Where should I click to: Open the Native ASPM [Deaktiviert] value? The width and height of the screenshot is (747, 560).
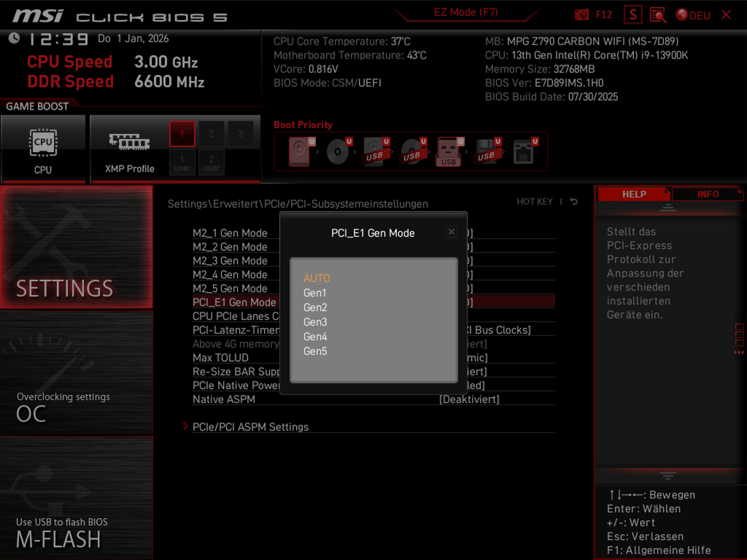469,399
